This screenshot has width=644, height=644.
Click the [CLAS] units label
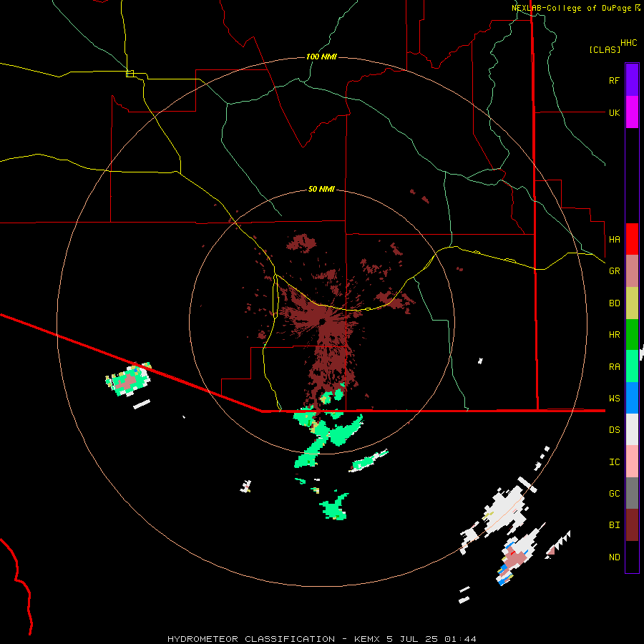[605, 49]
